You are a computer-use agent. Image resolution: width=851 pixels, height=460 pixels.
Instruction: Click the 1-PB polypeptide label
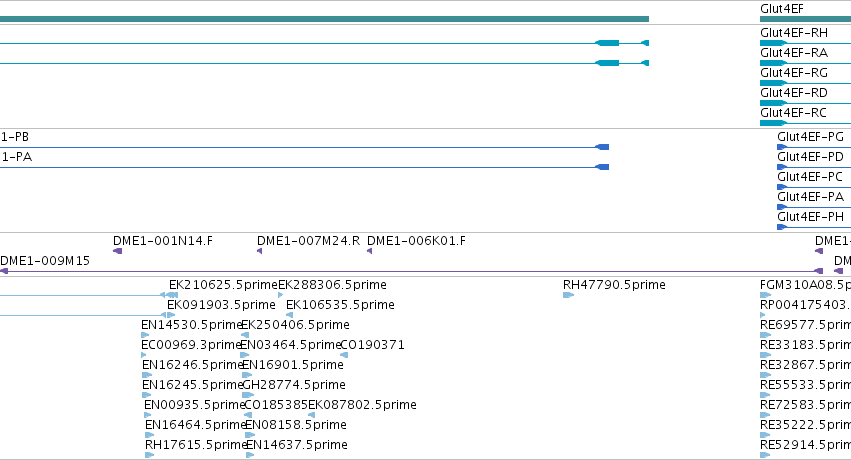pyautogui.click(x=15, y=137)
